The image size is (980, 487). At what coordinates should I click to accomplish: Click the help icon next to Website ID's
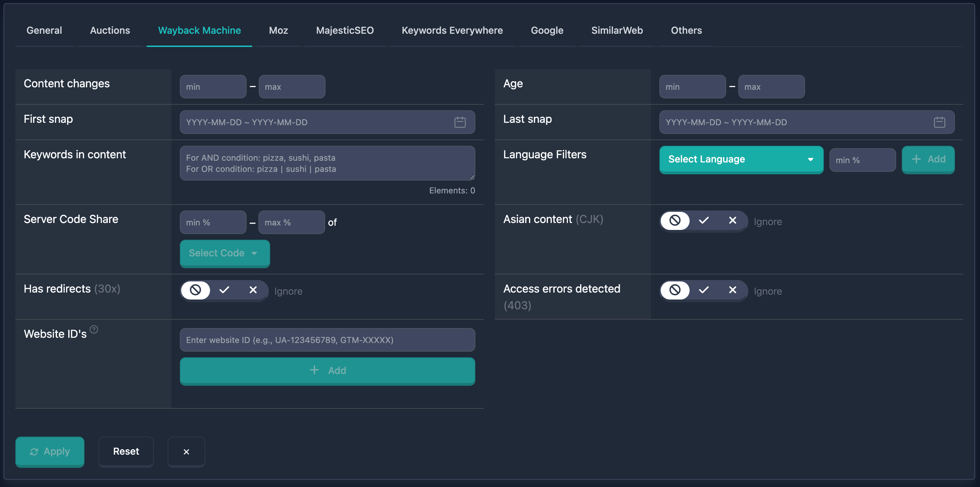[x=94, y=329]
